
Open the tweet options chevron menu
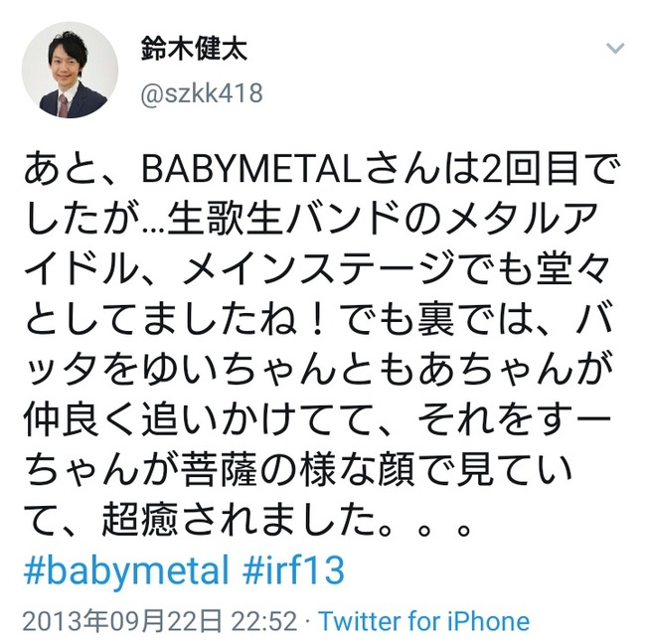point(615,49)
